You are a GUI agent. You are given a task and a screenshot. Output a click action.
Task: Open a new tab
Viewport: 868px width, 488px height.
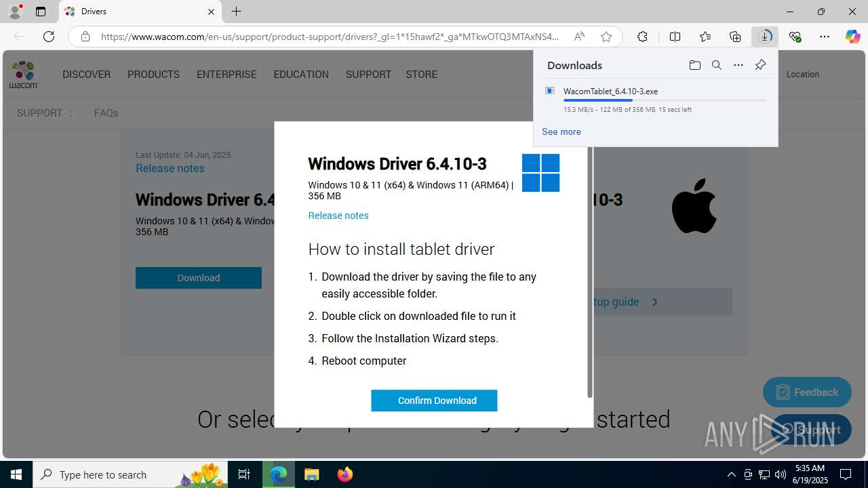tap(236, 12)
